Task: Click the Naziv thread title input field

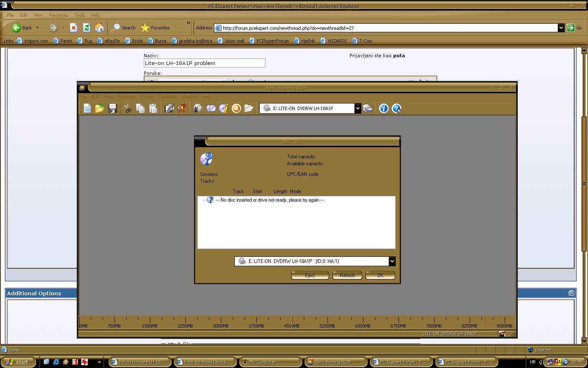Action: pyautogui.click(x=204, y=63)
